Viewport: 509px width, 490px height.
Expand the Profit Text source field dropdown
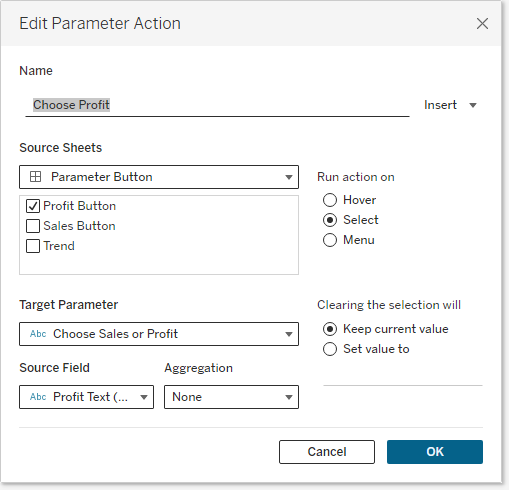click(x=144, y=397)
